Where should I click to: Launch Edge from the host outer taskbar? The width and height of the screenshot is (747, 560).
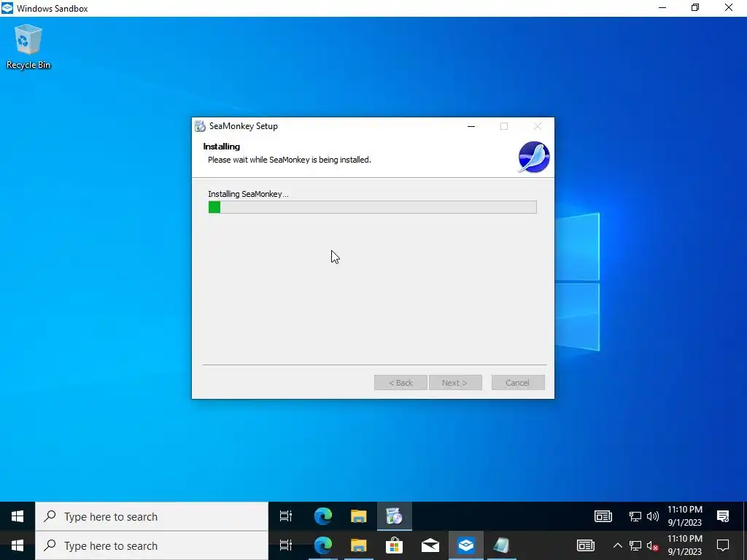point(323,545)
